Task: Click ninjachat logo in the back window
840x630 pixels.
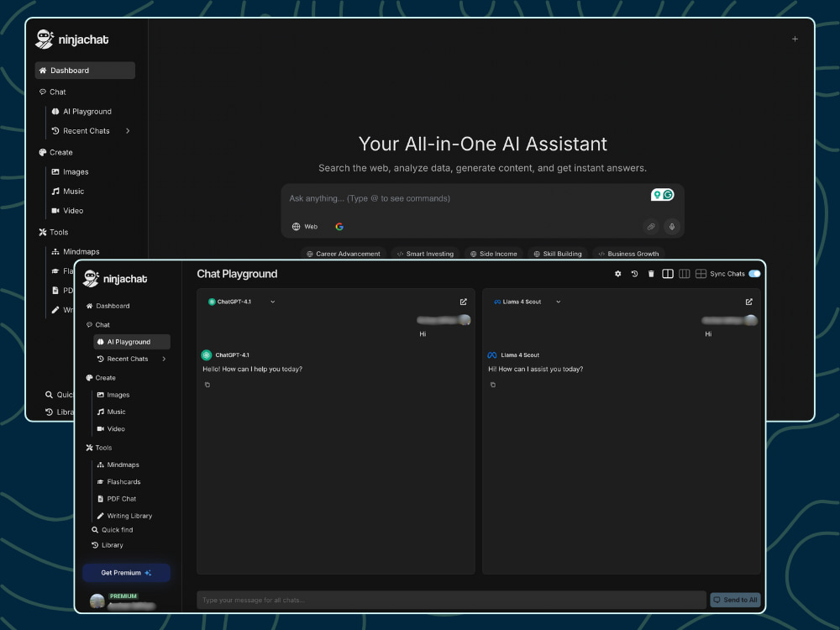Action: pyautogui.click(x=71, y=39)
